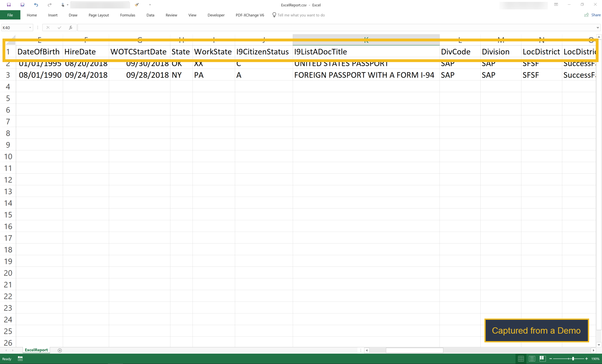Switch to Normal view icon
The width and height of the screenshot is (602, 364).
click(521, 359)
